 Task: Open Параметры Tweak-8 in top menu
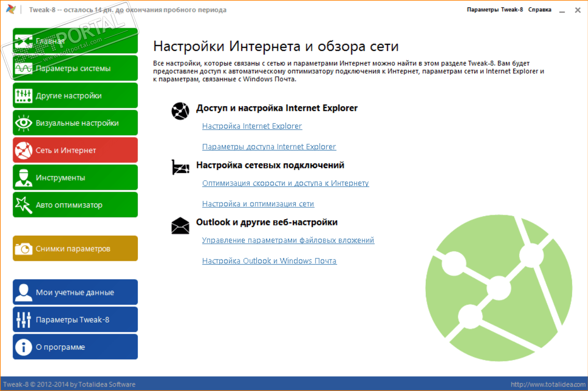pyautogui.click(x=495, y=10)
